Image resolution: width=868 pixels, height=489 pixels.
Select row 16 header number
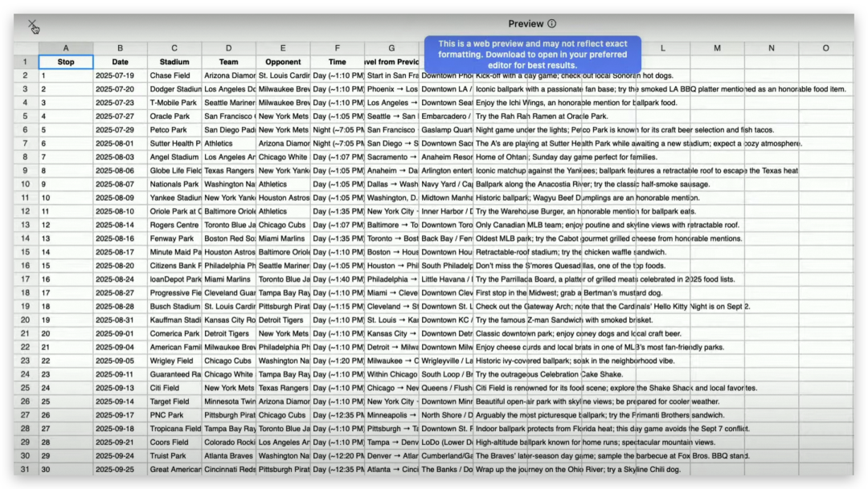[x=26, y=266]
